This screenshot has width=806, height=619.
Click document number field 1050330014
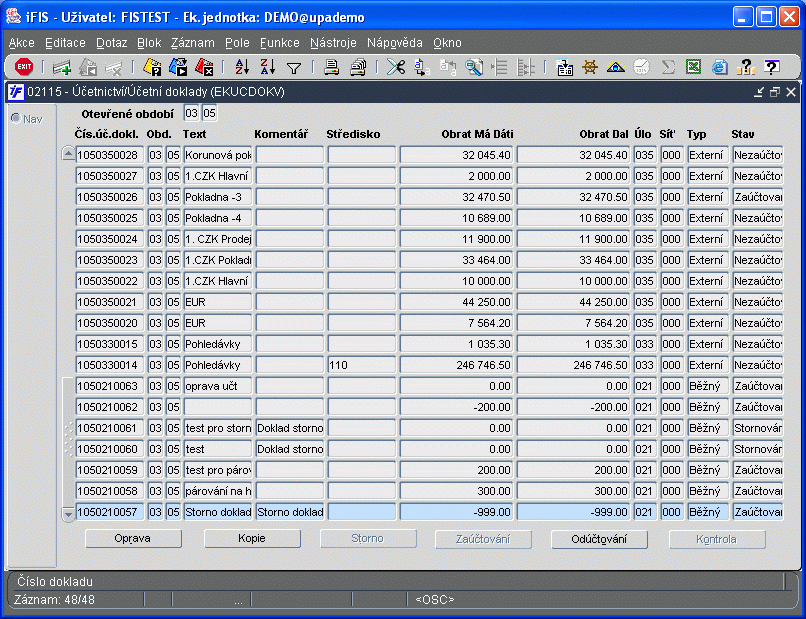click(111, 365)
